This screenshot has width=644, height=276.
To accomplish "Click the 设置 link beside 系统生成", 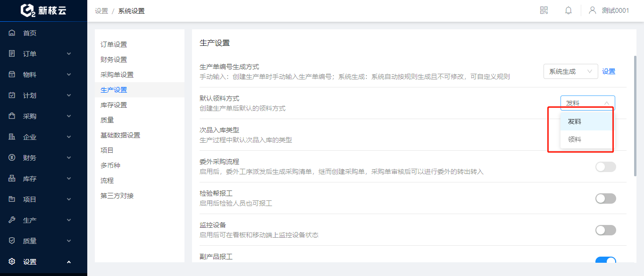I will [609, 71].
